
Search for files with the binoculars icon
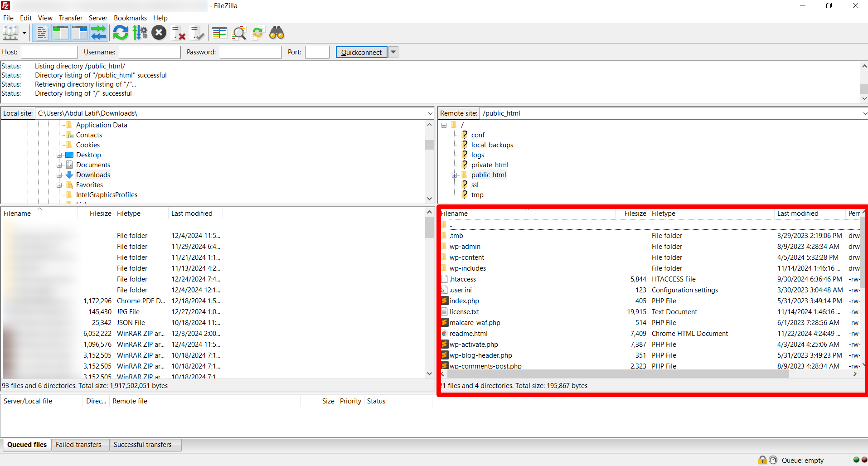coord(276,33)
